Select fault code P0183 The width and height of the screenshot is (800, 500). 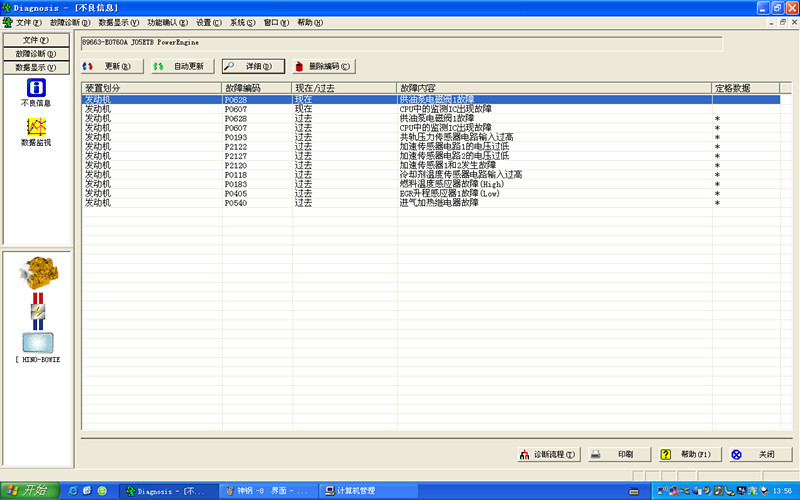click(x=236, y=184)
